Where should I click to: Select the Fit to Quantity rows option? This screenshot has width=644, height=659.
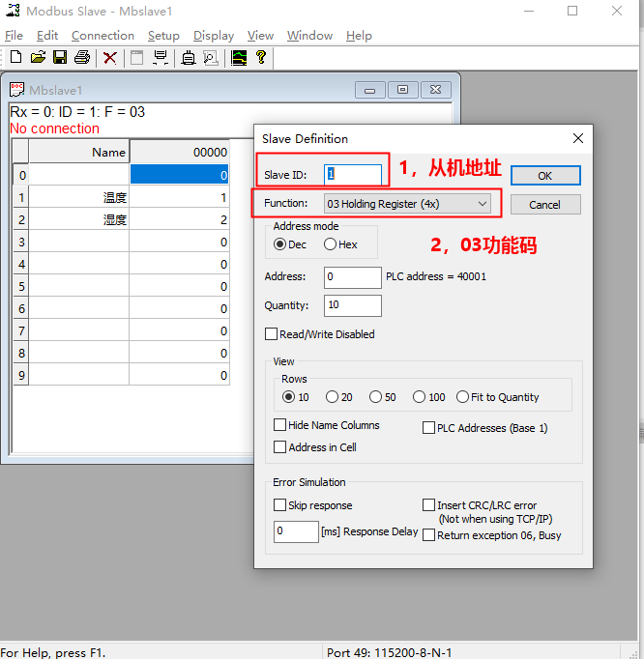463,397
